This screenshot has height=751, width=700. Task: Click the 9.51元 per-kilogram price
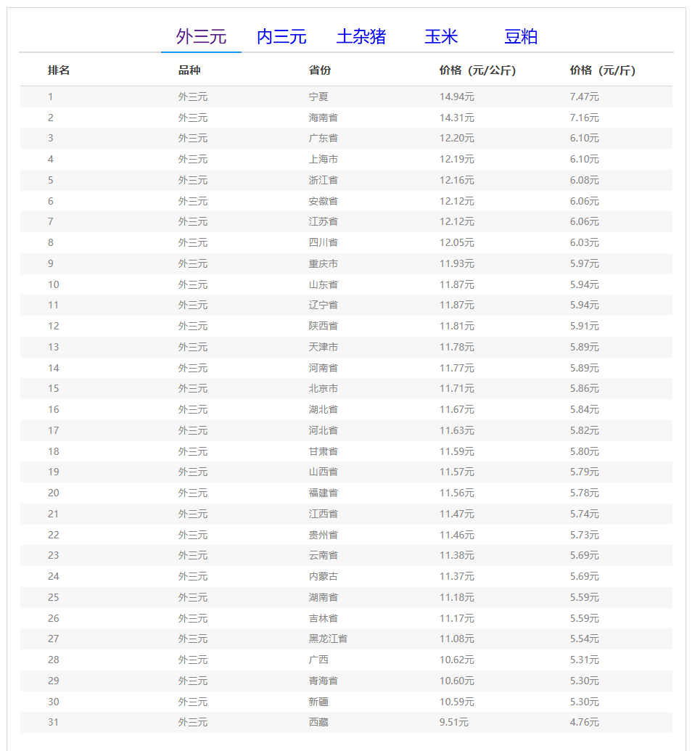click(453, 722)
